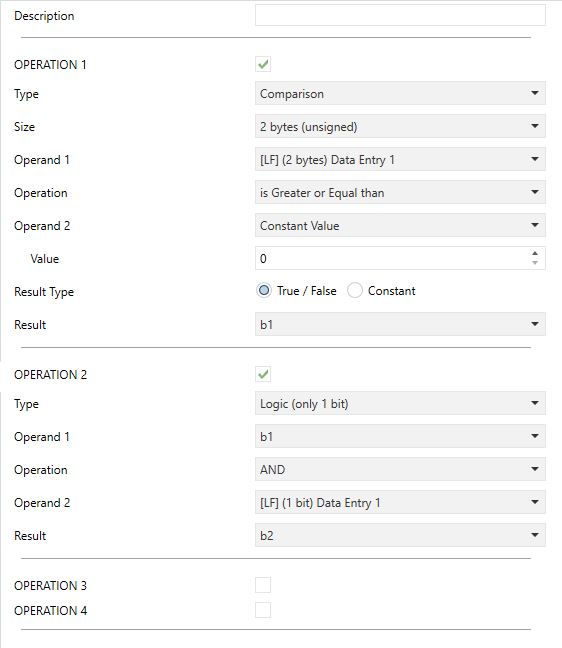562x648 pixels.
Task: Click the Value number field showing 0
Action: 393,259
